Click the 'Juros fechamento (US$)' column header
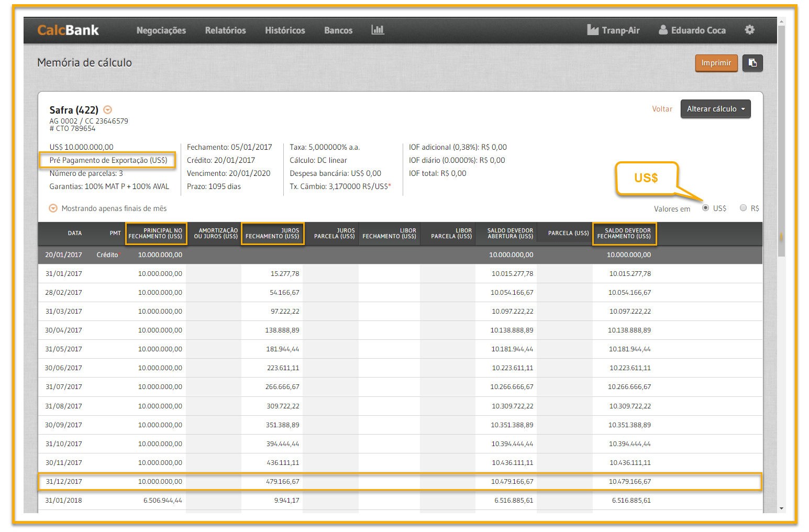This screenshot has width=809, height=532. pyautogui.click(x=272, y=234)
